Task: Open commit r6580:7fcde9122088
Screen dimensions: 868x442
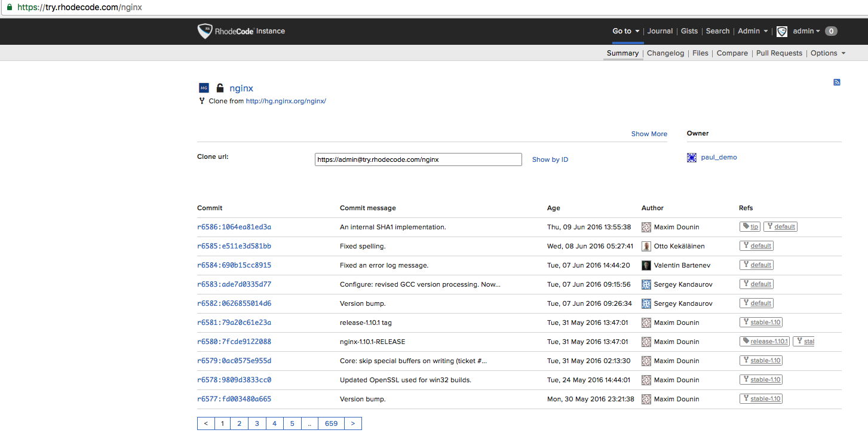Action: tap(234, 342)
